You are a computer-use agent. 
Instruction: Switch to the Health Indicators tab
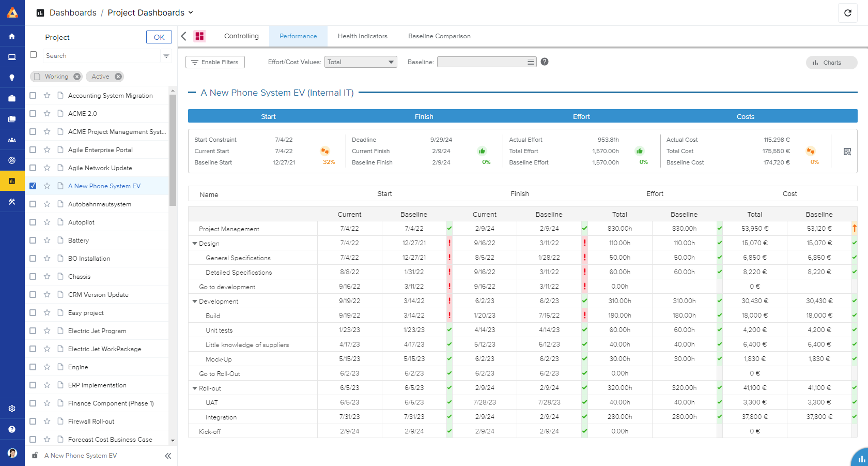(x=363, y=36)
